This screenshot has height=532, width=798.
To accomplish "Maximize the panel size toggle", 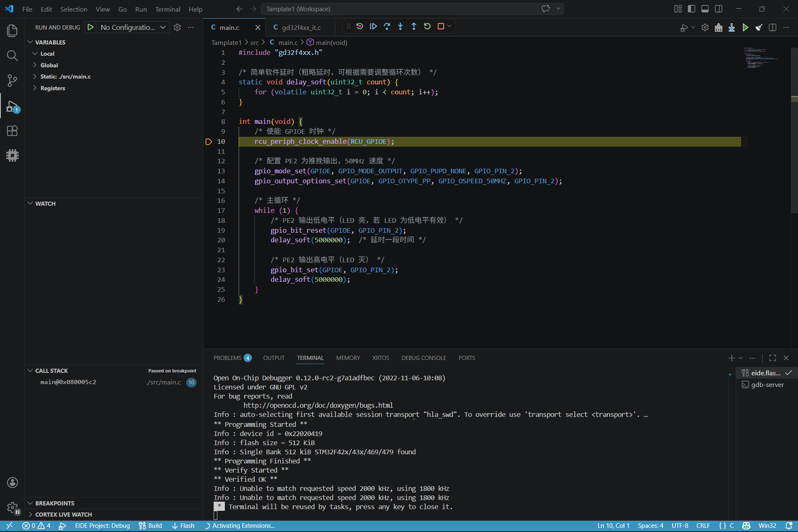I will point(773,358).
